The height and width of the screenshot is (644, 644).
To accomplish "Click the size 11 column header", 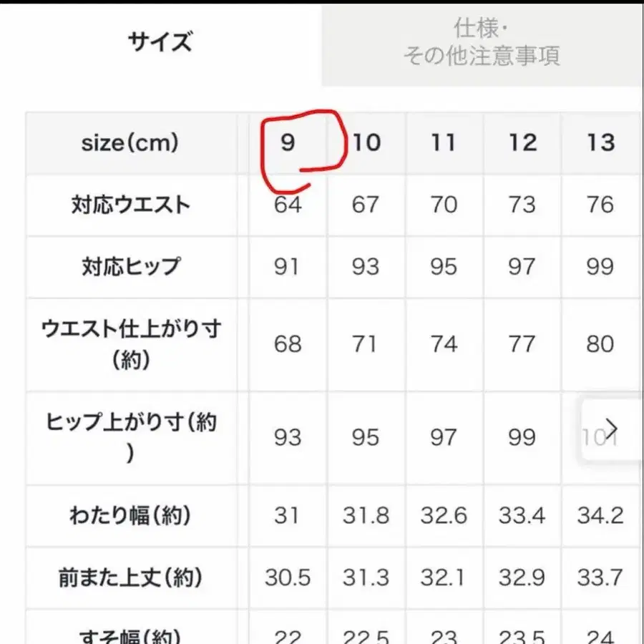I will click(443, 142).
